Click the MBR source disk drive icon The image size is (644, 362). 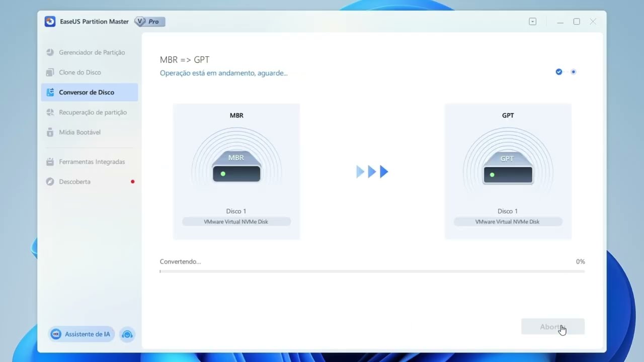236,167
